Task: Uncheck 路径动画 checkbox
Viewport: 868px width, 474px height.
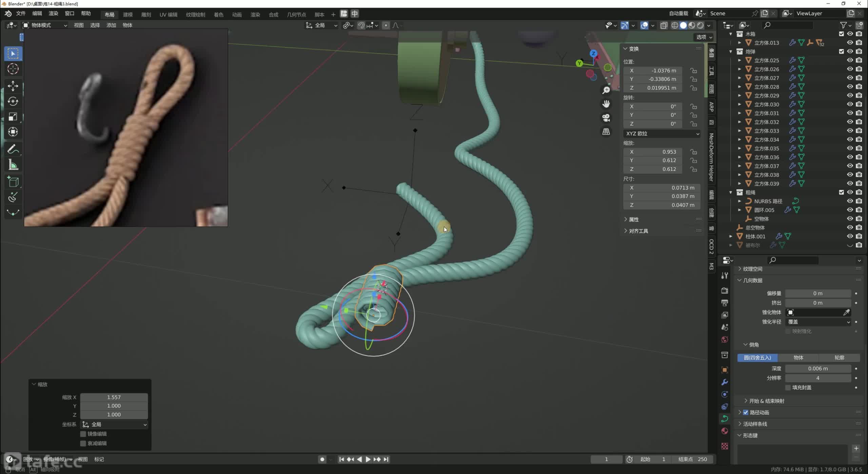Action: pos(746,412)
